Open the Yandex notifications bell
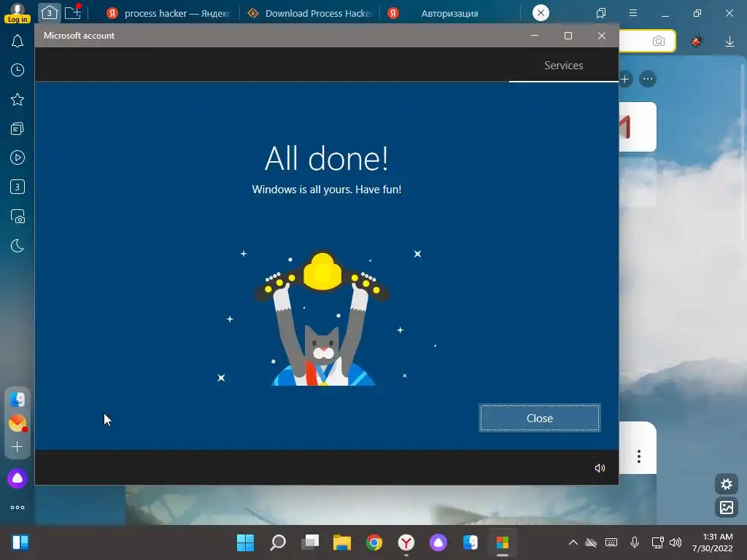 [18, 41]
